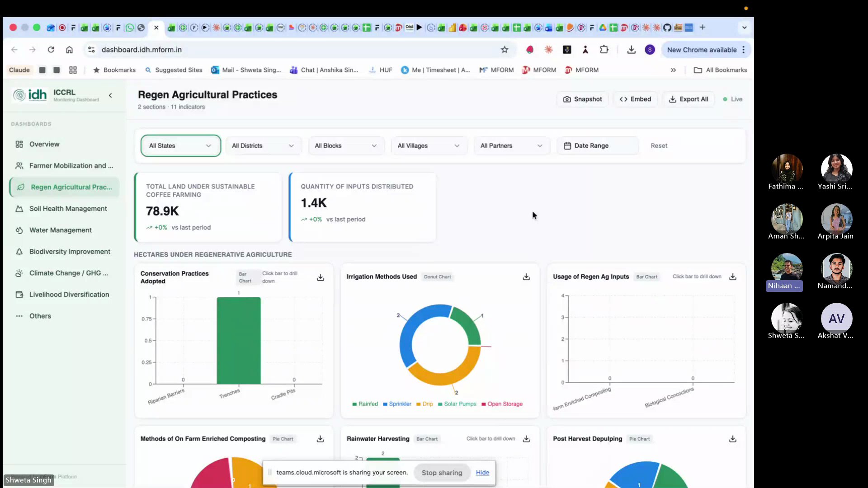Expand the All Villages filter
The height and width of the screenshot is (488, 868).
(428, 145)
